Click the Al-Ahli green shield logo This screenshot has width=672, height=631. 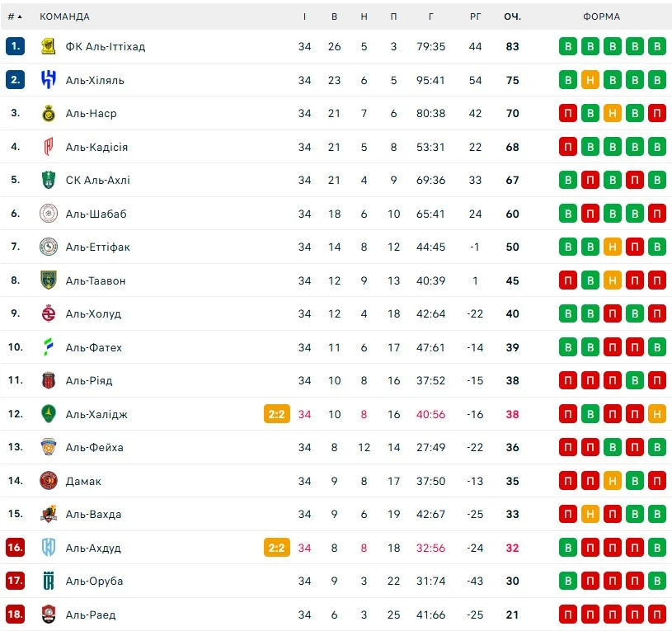pyautogui.click(x=49, y=180)
